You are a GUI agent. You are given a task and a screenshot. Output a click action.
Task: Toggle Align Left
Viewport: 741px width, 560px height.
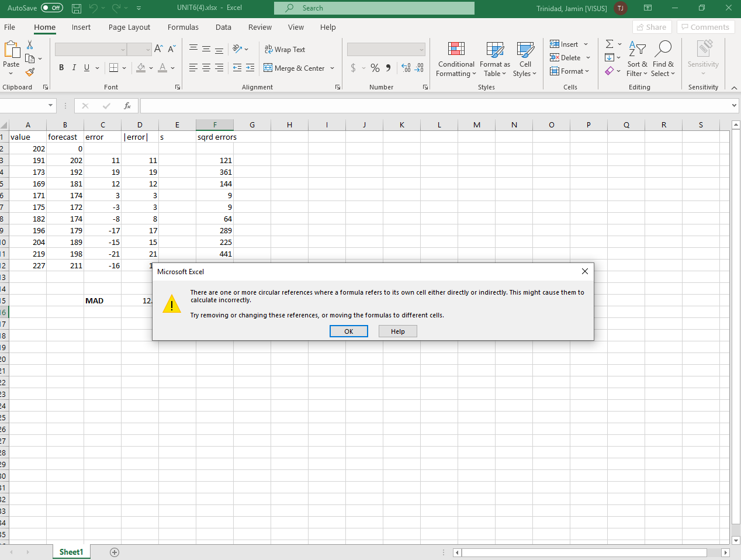[x=193, y=68]
